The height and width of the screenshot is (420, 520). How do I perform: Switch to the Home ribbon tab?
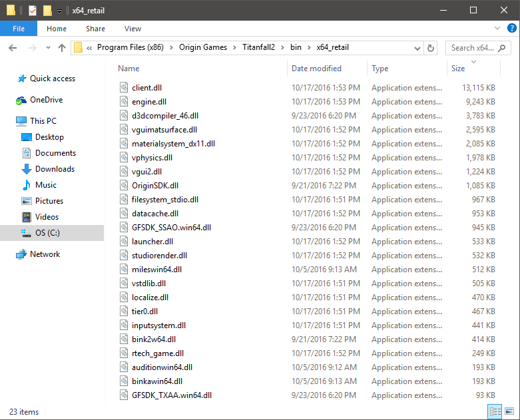pyautogui.click(x=57, y=29)
